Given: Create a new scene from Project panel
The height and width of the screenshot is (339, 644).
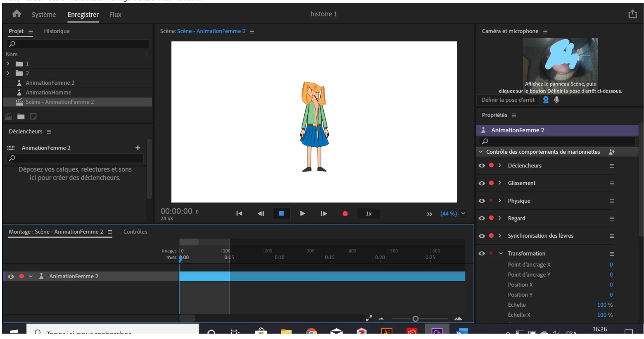Looking at the screenshot, I should 8,117.
